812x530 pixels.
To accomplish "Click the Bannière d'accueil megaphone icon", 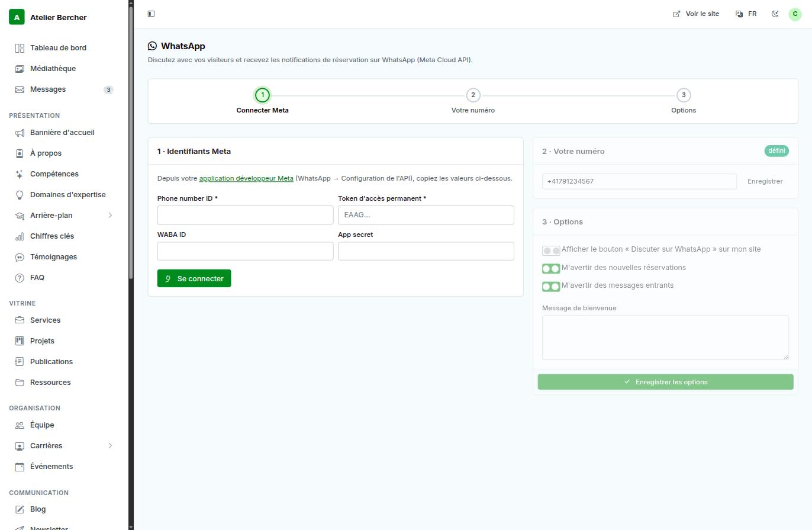I will click(x=20, y=133).
